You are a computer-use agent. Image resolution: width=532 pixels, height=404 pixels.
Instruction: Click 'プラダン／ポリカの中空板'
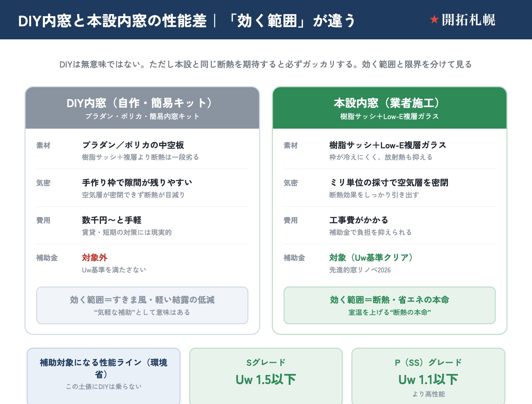133,145
